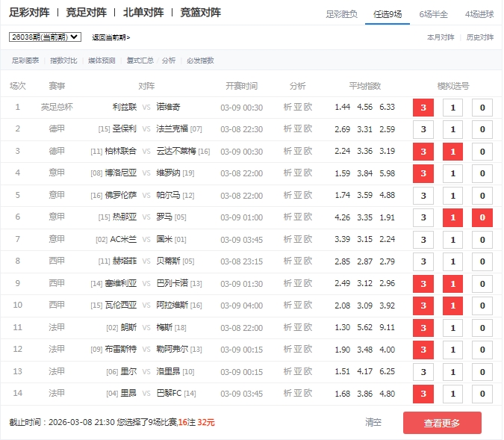
Task: Toggle the 1 pick for match 10
Action: coord(453,306)
